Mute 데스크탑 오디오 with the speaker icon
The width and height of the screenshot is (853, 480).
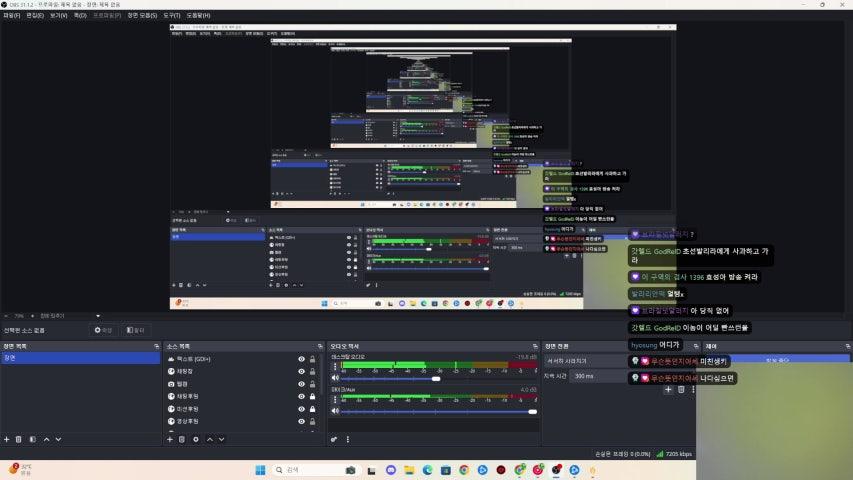(335, 378)
